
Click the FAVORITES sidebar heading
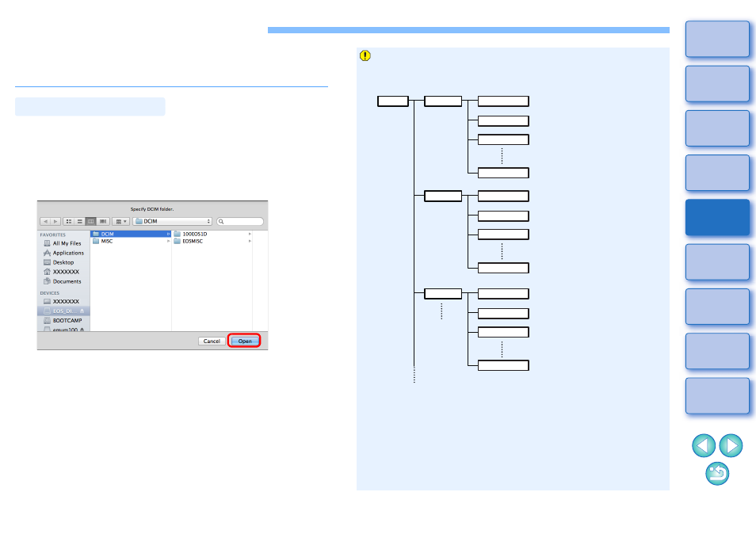coord(52,235)
